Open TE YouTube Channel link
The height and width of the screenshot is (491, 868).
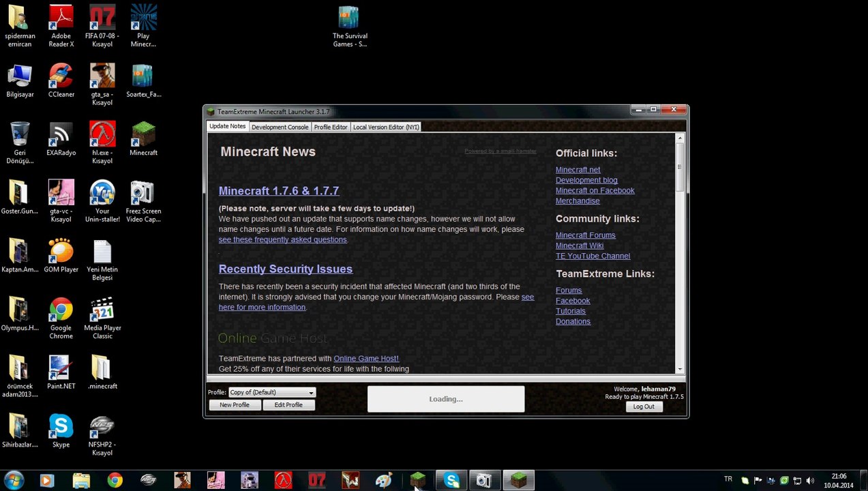[593, 256]
